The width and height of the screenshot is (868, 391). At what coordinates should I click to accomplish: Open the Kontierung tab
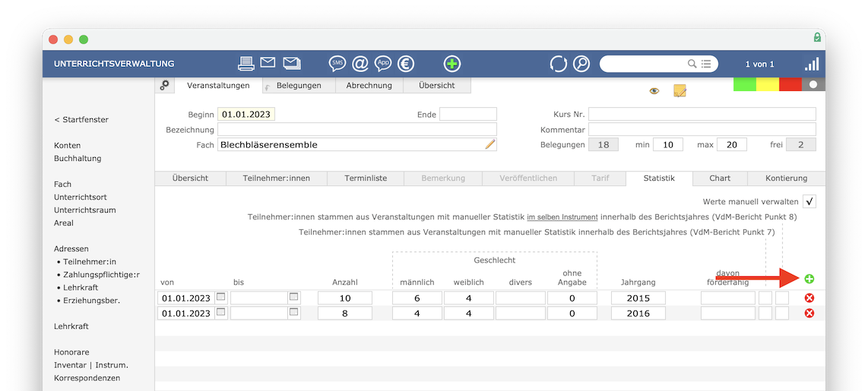tap(786, 178)
